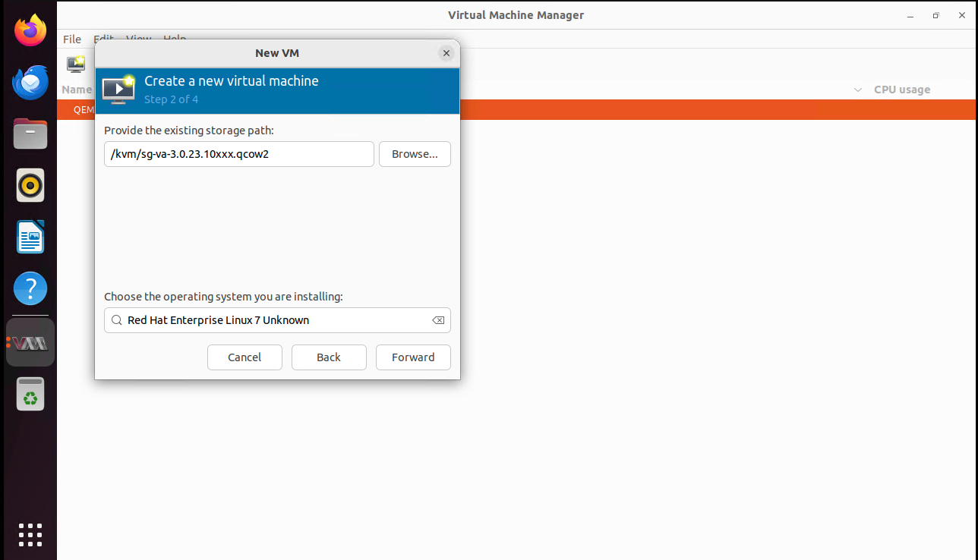This screenshot has width=978, height=560.
Task: Close the New VM dialog
Action: (x=446, y=53)
